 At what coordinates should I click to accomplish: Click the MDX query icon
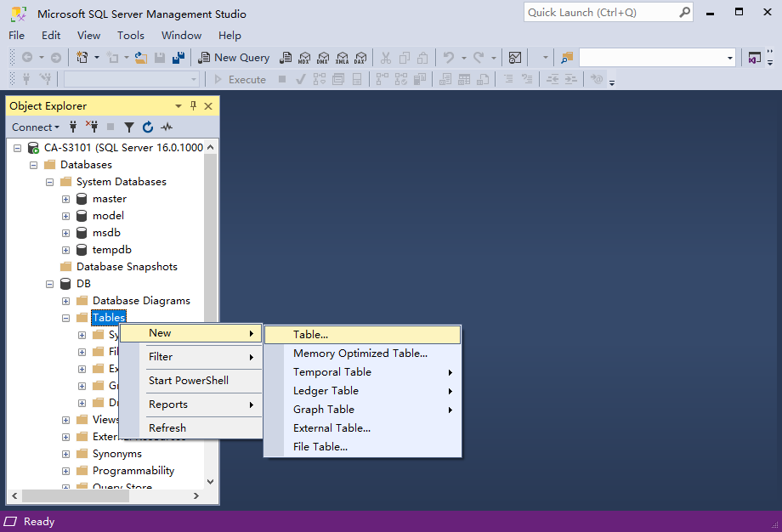(x=304, y=58)
